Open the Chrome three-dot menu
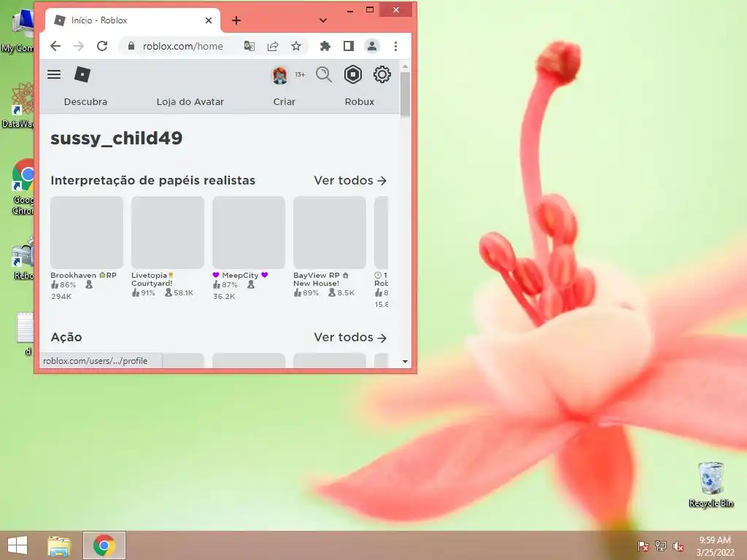The width and height of the screenshot is (747, 560). click(x=396, y=46)
